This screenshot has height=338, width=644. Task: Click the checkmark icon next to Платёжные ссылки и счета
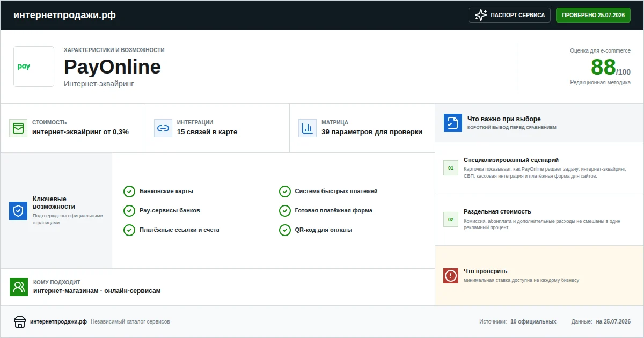[129, 230]
